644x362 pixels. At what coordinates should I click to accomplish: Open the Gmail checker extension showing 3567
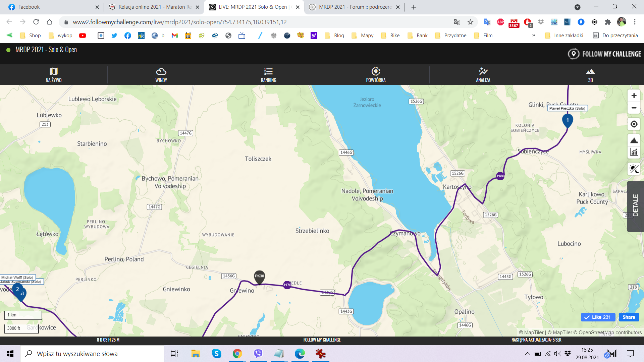[x=514, y=23]
